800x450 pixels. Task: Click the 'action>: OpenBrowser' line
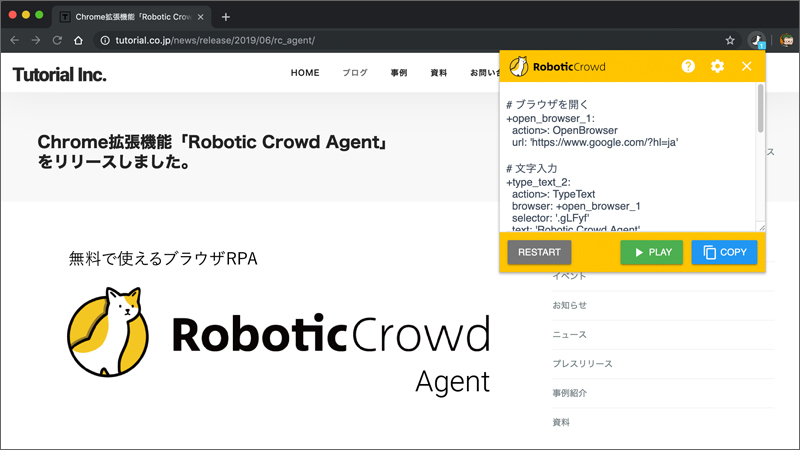pyautogui.click(x=565, y=131)
